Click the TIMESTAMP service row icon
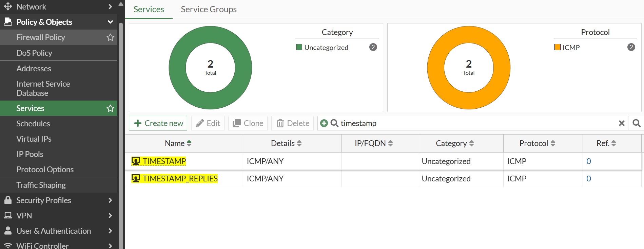 click(136, 161)
